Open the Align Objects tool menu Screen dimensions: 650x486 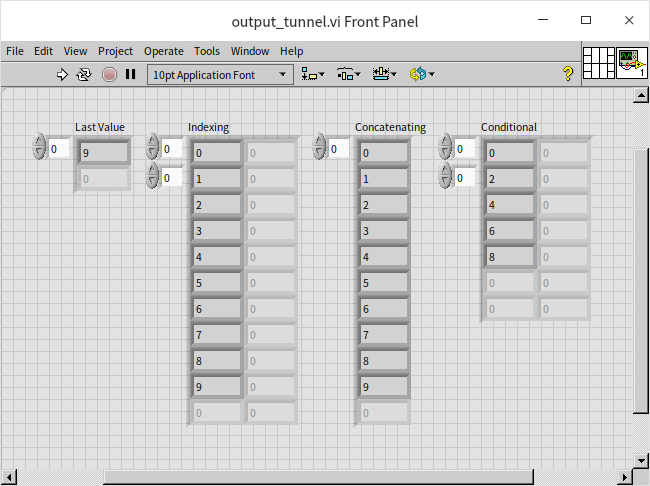click(x=313, y=74)
